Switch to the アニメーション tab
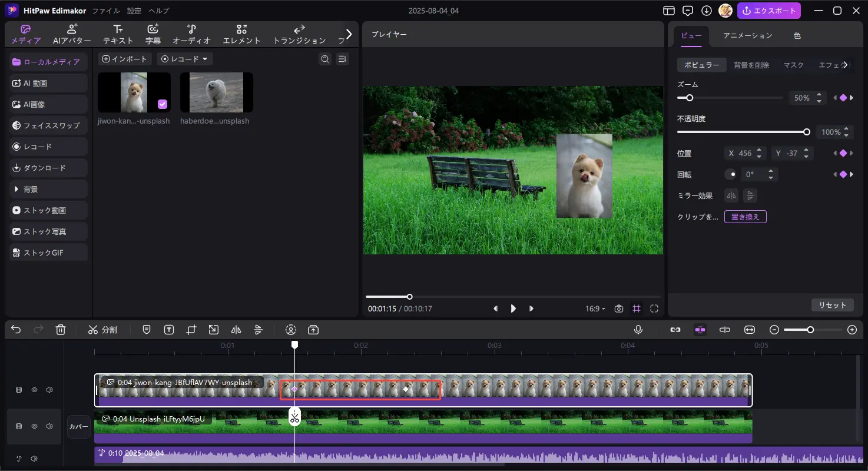 (x=747, y=35)
